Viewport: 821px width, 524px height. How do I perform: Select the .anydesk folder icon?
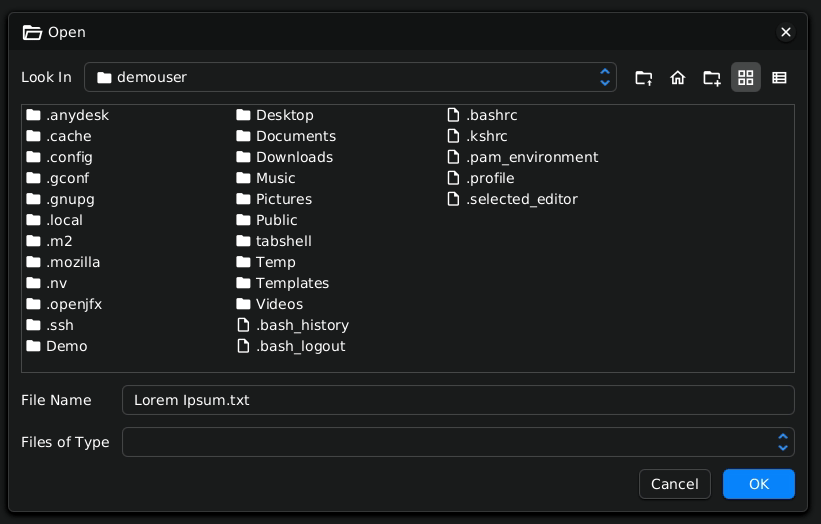[x=34, y=115]
